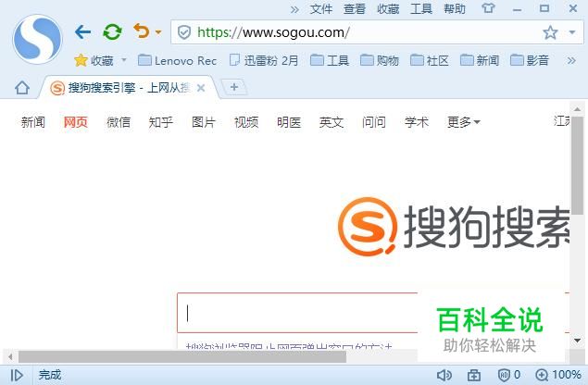Open the 明医 search category

pos(289,122)
